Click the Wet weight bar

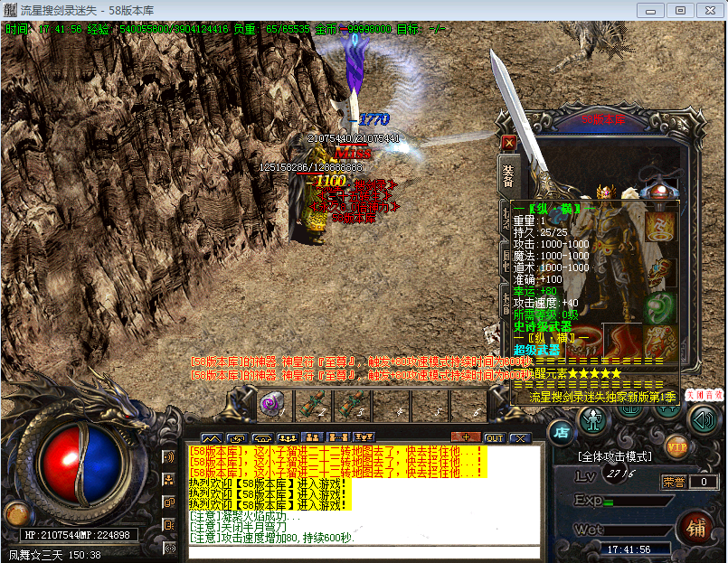(638, 530)
